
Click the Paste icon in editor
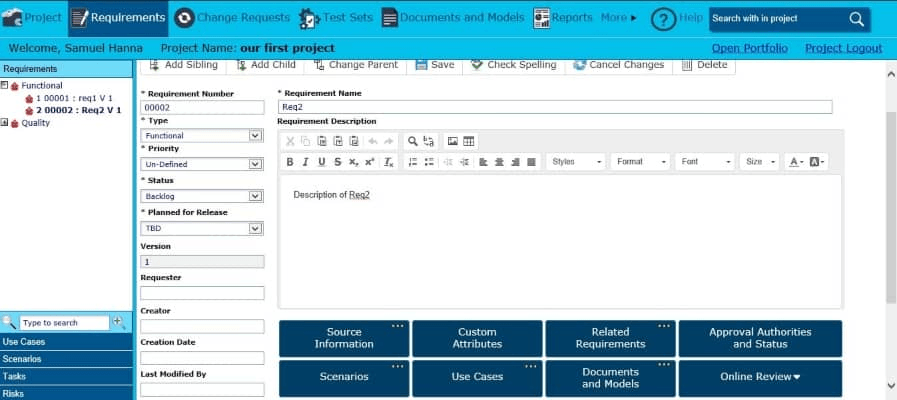coord(322,141)
